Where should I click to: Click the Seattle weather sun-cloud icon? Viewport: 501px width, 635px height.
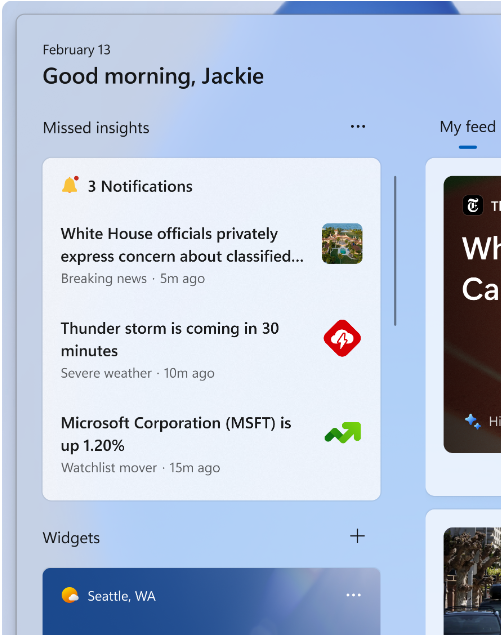coord(70,595)
